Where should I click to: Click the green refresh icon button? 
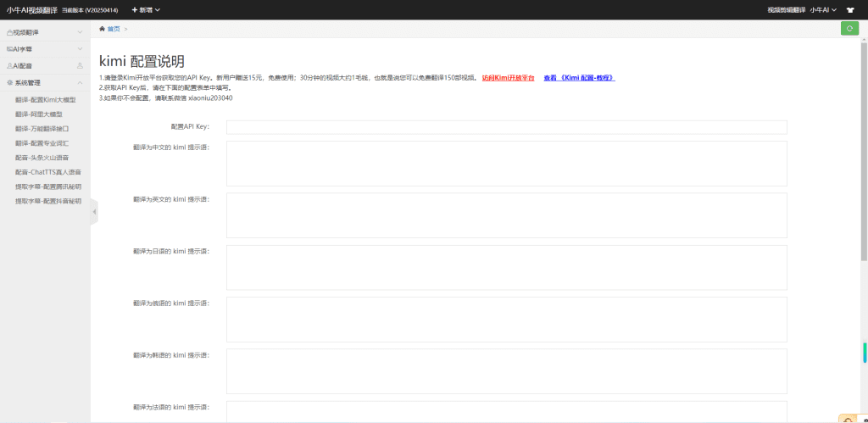849,28
